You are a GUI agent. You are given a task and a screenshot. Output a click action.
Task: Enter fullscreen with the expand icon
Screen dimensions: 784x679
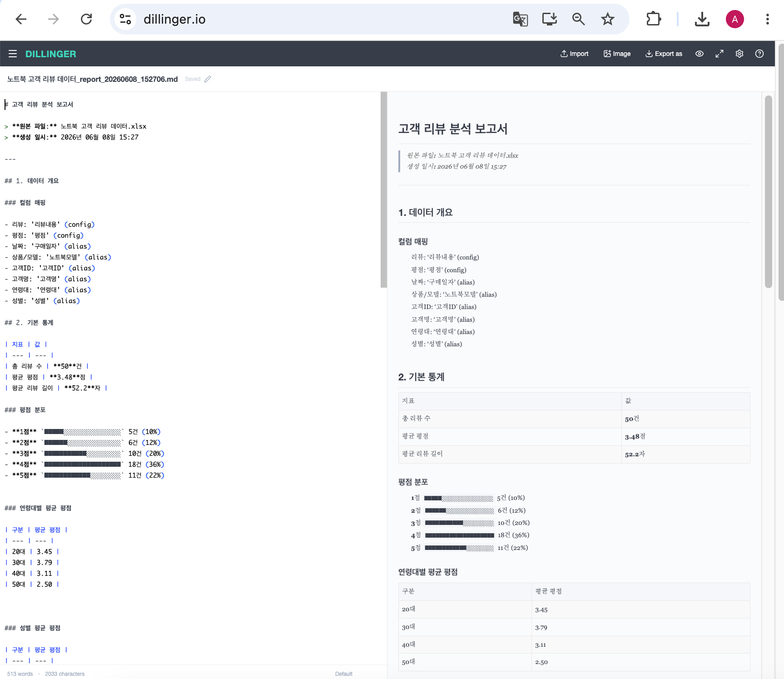coord(719,54)
